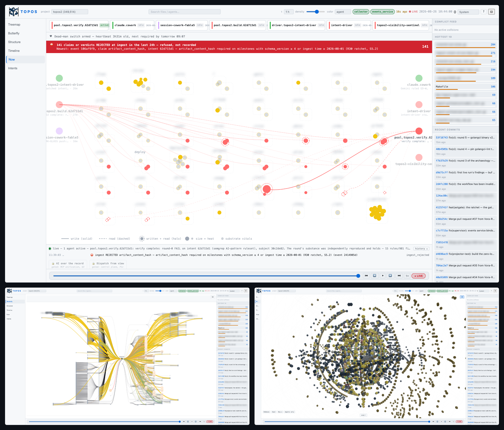Select pool.topos2.verify.62d715d1 active agent card
504x430 pixels.
79,25
